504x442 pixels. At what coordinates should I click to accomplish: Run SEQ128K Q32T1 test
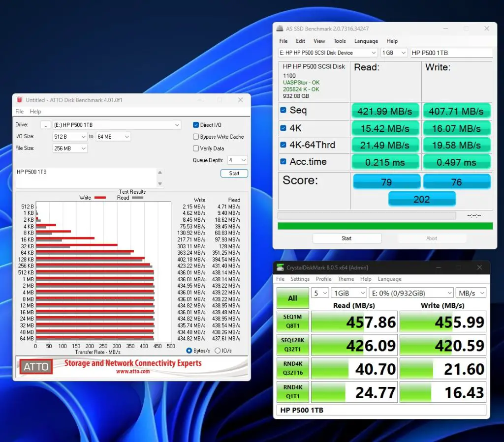point(292,345)
